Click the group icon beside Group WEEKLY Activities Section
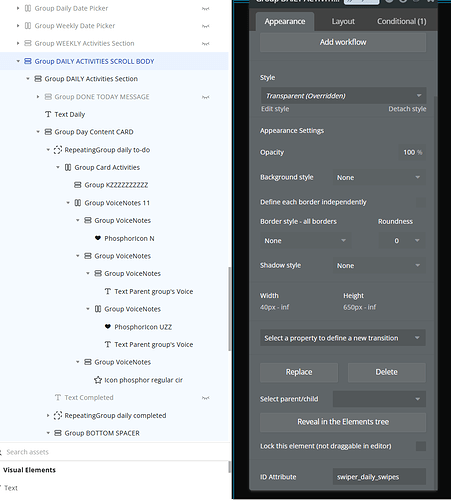 [x=28, y=43]
